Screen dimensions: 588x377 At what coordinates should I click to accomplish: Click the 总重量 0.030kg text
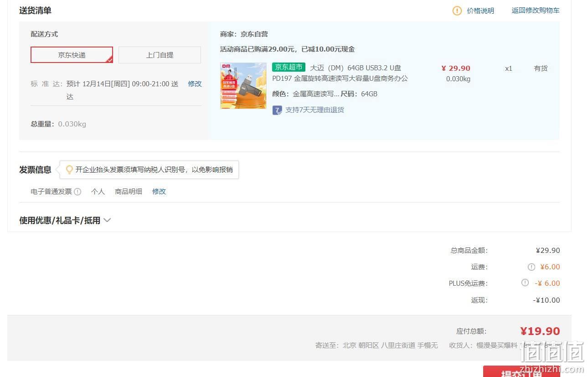pyautogui.click(x=58, y=124)
